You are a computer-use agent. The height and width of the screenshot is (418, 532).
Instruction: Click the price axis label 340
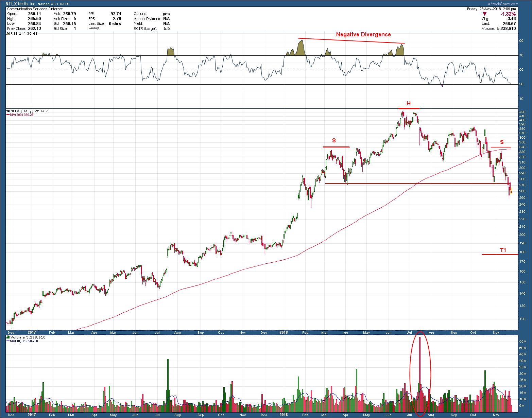[x=522, y=147]
